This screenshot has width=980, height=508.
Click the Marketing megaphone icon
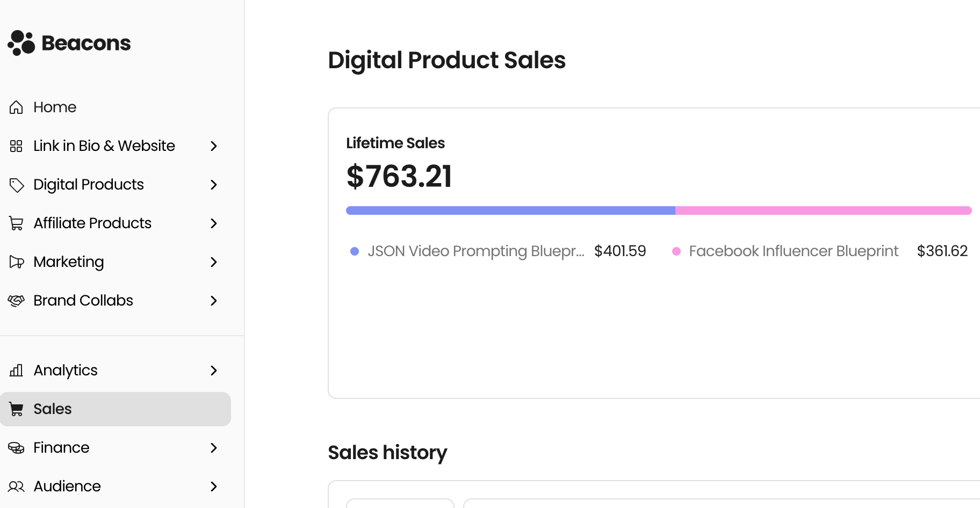tap(17, 262)
